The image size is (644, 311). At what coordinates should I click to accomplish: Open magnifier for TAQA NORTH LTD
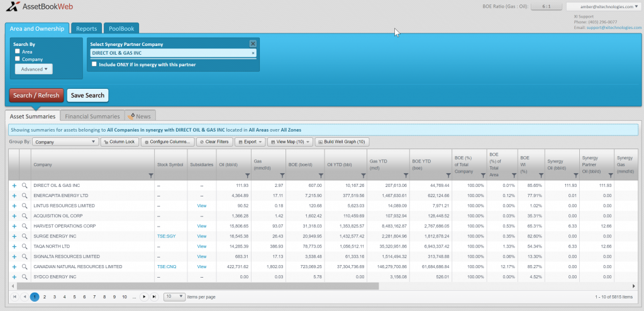[x=25, y=246]
